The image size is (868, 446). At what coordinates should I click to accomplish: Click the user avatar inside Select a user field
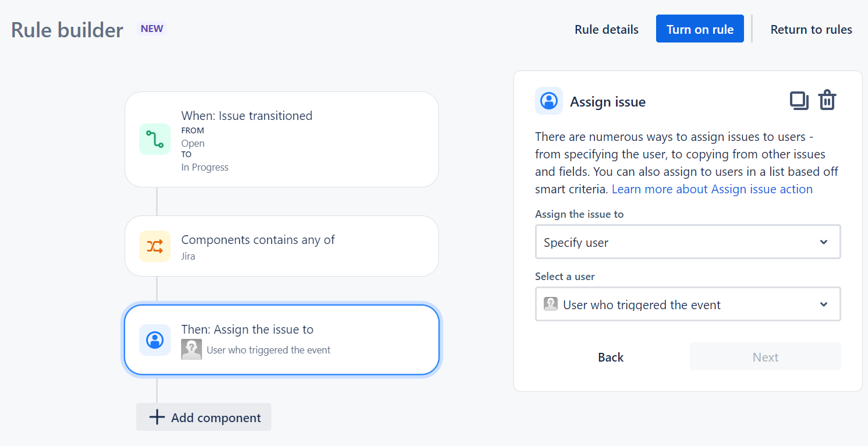[550, 303]
